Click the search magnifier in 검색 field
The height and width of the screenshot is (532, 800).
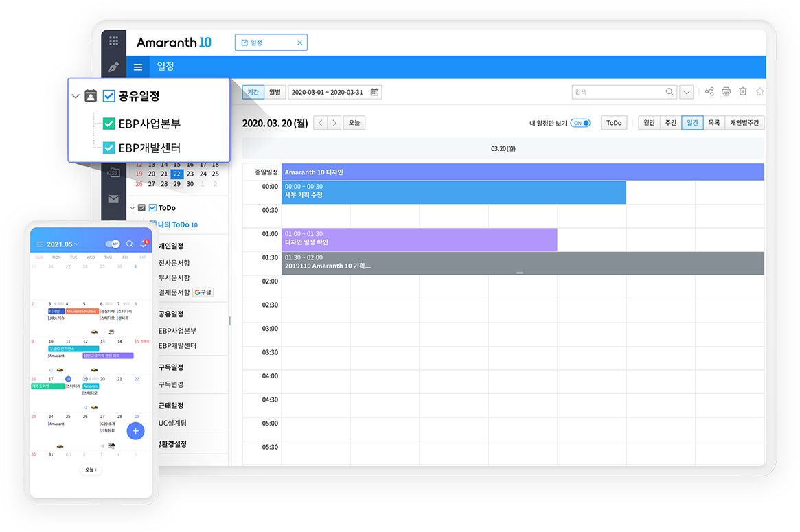tap(670, 92)
